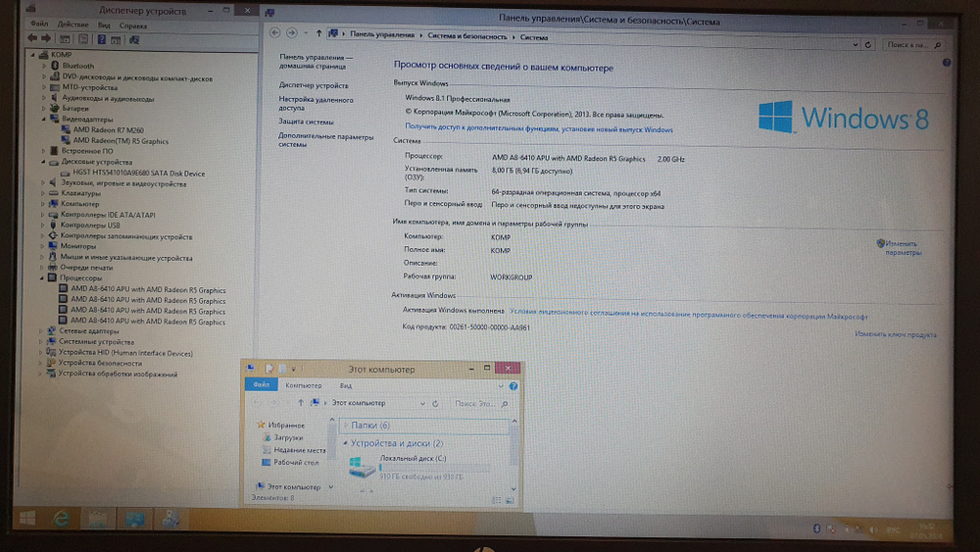
Task: Open Настройка удаленного доступа link
Action: [316, 104]
